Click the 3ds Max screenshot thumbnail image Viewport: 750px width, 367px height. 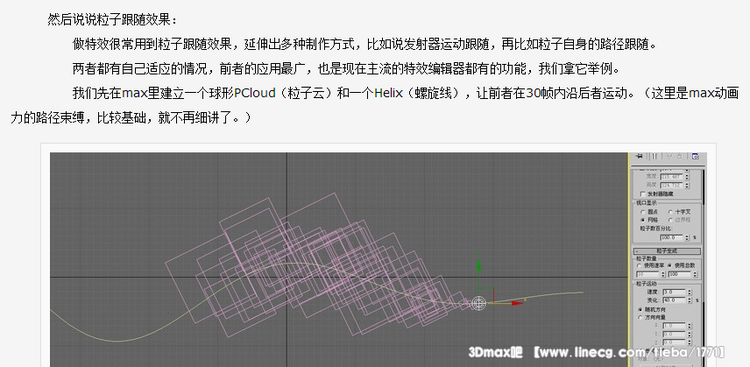tap(378, 259)
